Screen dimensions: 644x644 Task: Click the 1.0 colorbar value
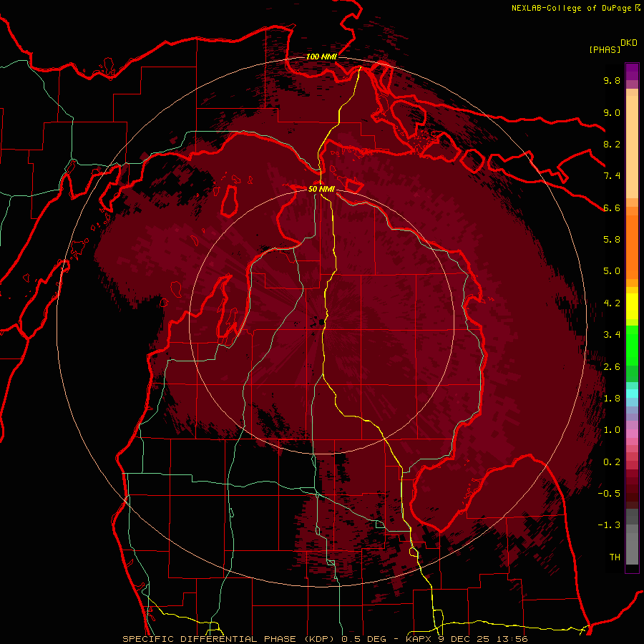pyautogui.click(x=612, y=430)
